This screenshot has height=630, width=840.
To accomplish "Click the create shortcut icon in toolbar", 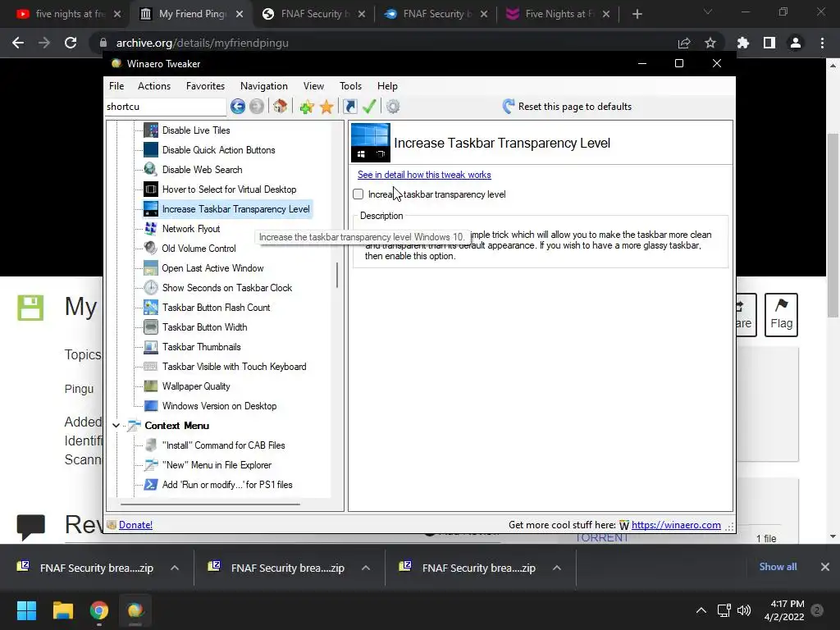I will pyautogui.click(x=349, y=107).
